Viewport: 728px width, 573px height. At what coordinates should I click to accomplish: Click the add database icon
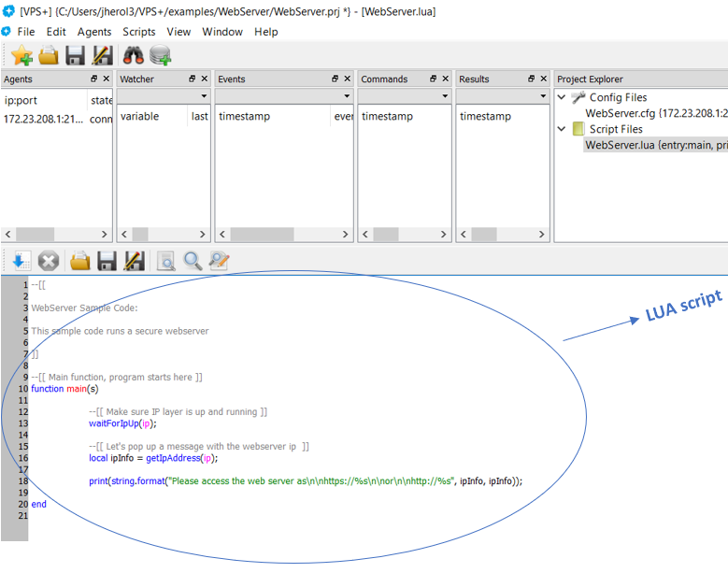click(160, 56)
